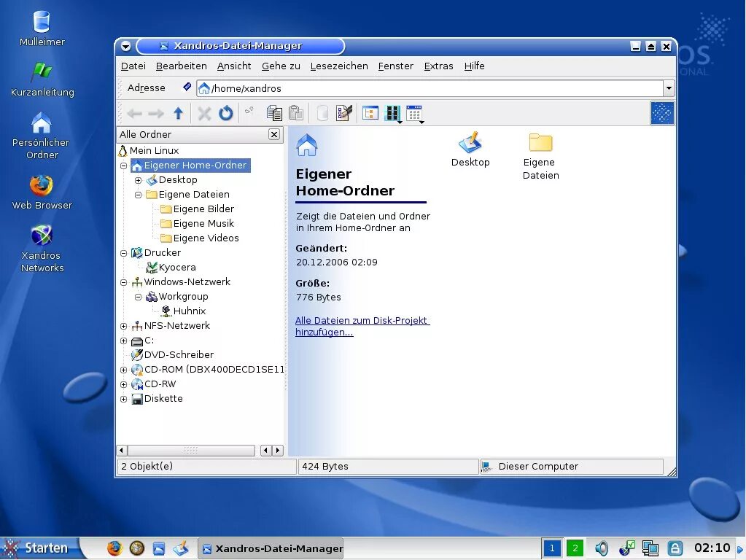The image size is (746, 560).
Task: Open window menu arrow left of title
Action: pos(125,46)
